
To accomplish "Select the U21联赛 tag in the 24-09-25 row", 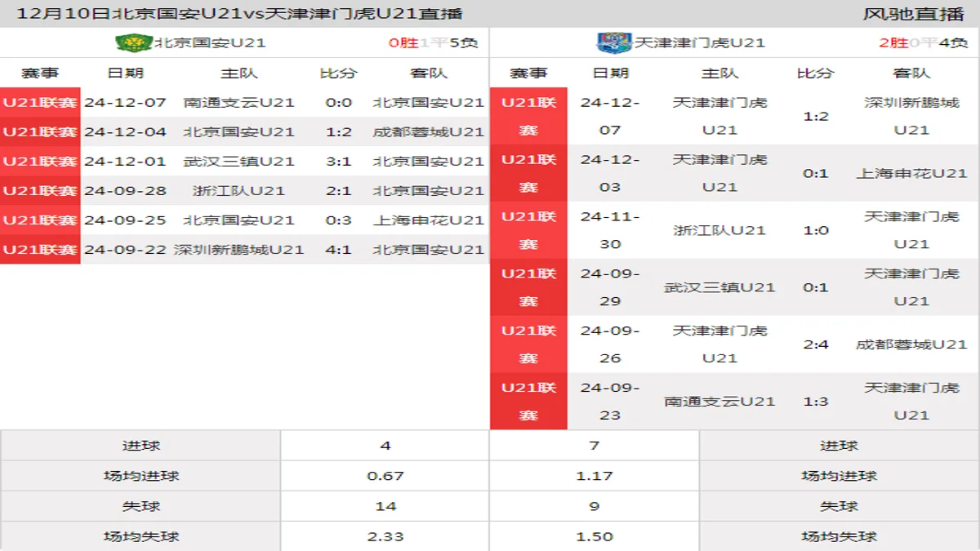I will (40, 220).
